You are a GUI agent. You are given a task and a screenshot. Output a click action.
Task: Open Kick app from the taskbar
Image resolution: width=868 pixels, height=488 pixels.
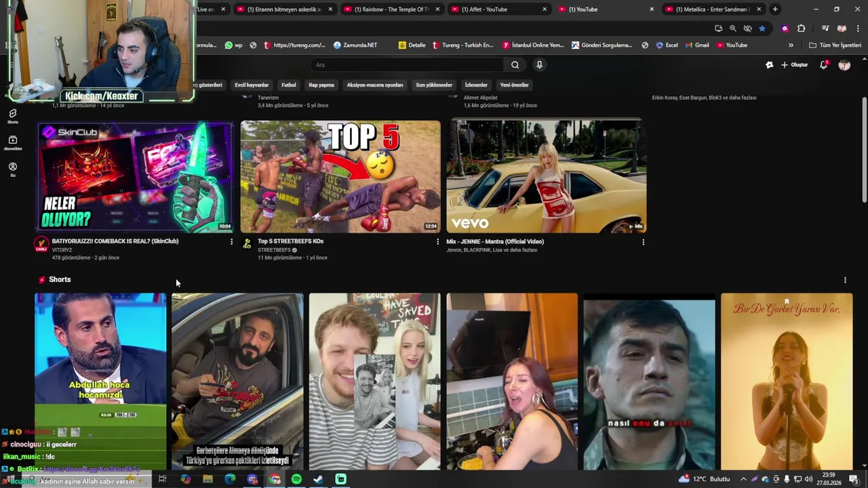(340, 479)
